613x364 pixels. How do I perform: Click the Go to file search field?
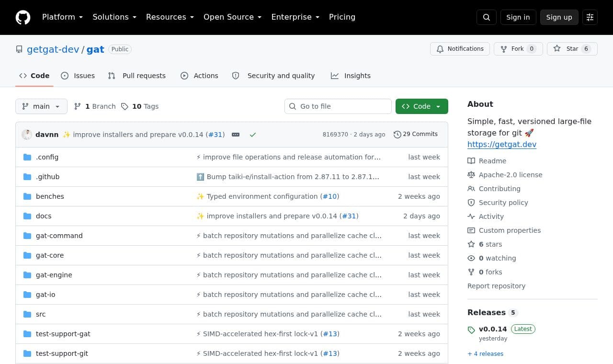coord(338,106)
